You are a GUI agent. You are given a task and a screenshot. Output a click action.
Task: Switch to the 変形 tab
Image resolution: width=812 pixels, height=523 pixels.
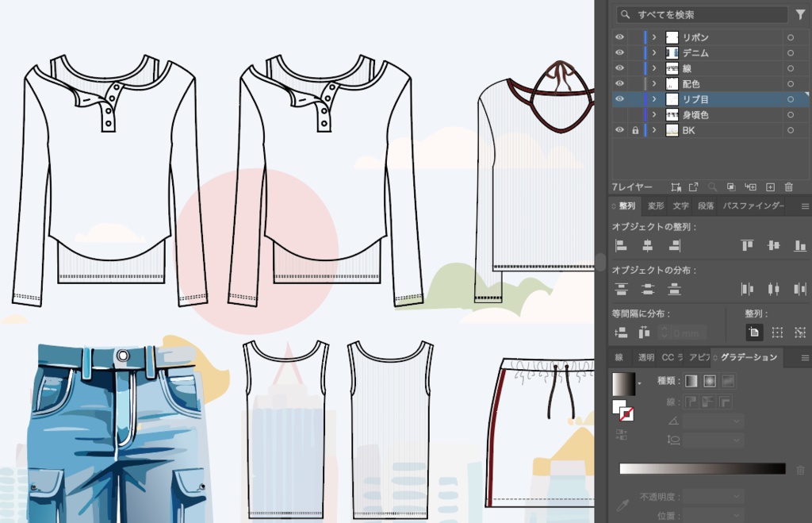point(656,206)
